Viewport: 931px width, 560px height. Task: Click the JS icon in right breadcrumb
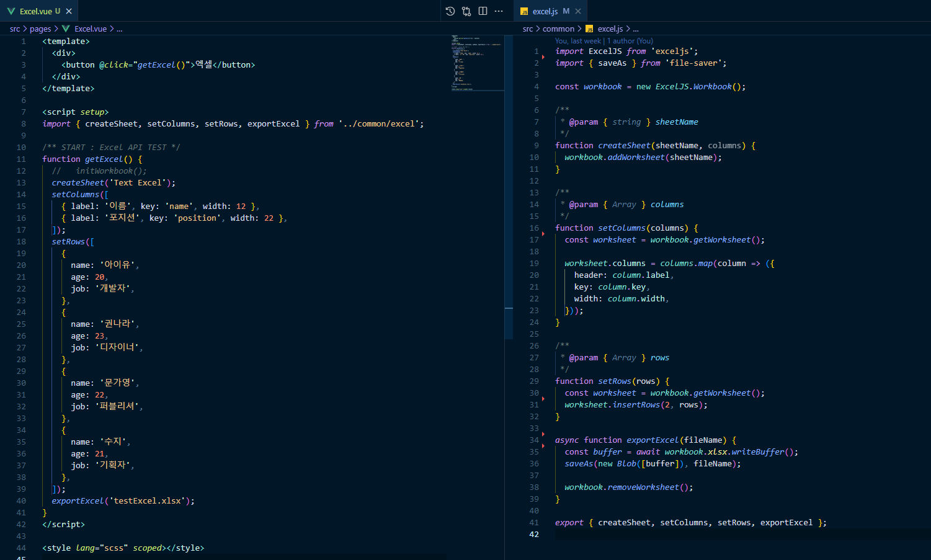click(589, 29)
